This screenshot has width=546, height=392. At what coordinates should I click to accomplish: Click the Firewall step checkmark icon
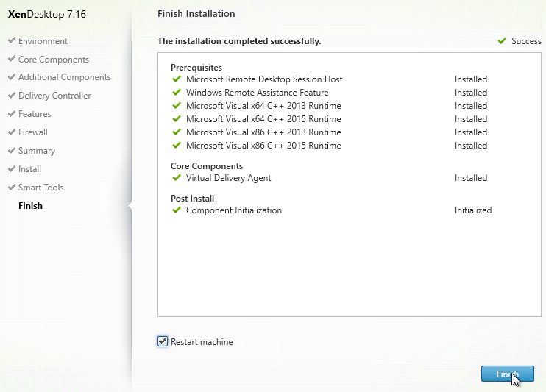tap(12, 132)
